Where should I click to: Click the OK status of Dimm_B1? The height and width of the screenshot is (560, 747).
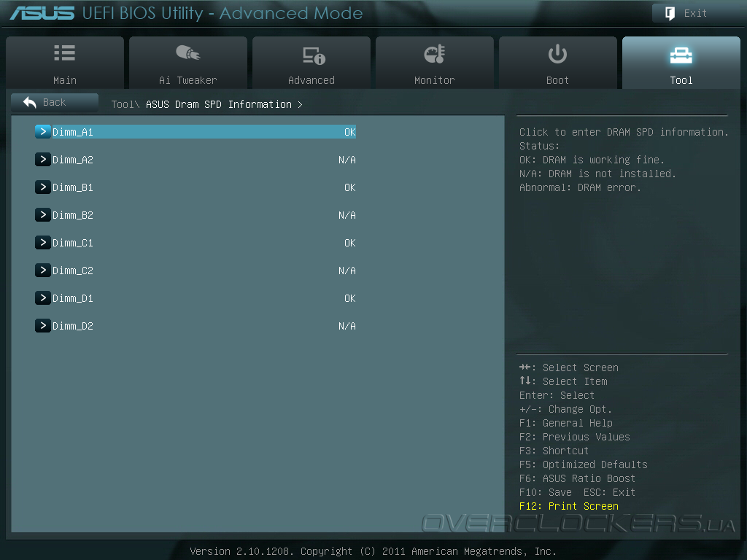[350, 187]
